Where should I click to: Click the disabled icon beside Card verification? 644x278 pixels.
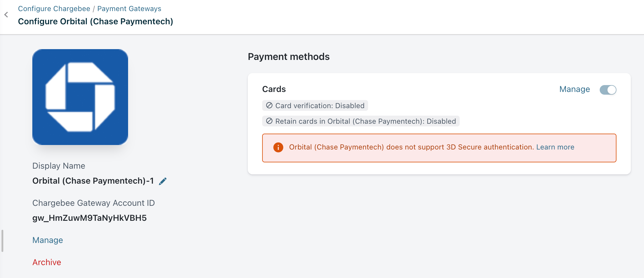tap(269, 105)
